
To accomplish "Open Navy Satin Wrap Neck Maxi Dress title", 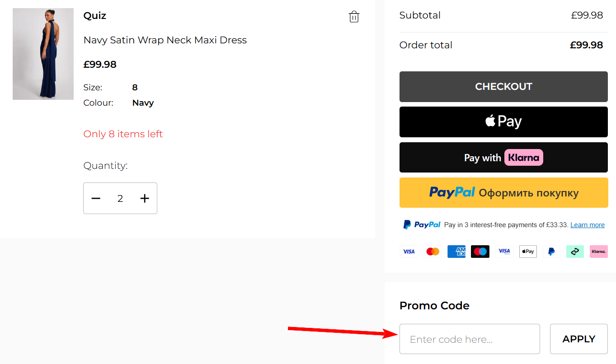I will click(165, 40).
